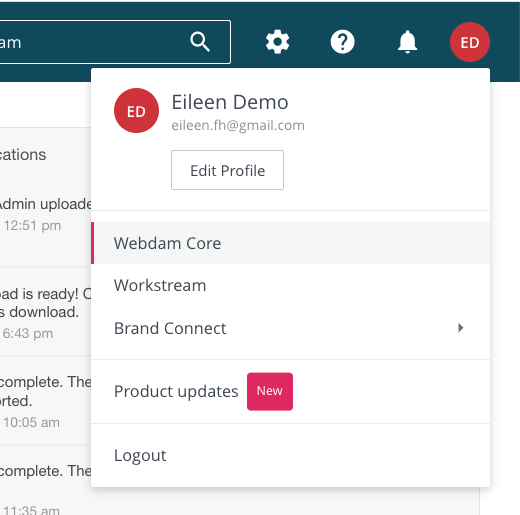Click the large ED profile avatar
The width and height of the screenshot is (520, 515).
[136, 111]
